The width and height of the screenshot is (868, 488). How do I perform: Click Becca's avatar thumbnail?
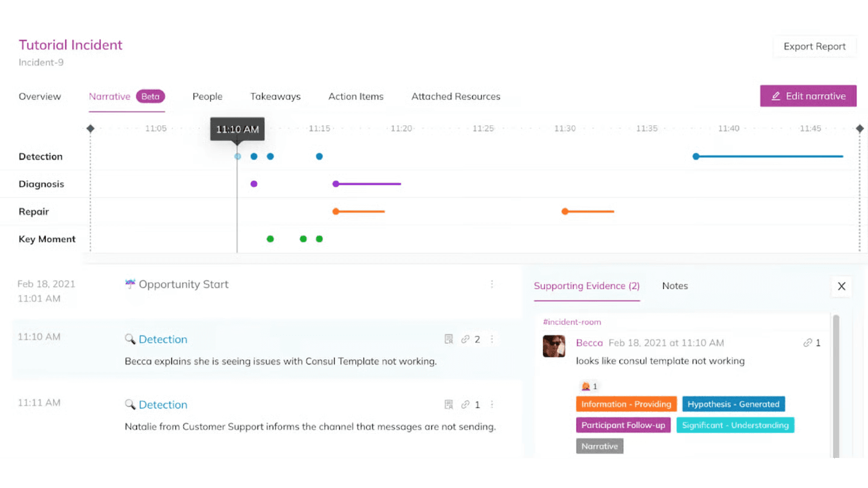(x=554, y=346)
